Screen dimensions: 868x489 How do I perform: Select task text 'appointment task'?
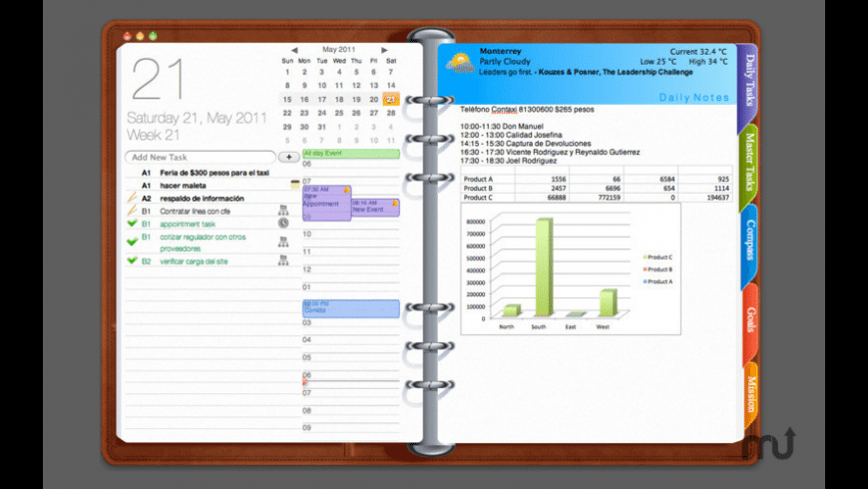pyautogui.click(x=188, y=224)
